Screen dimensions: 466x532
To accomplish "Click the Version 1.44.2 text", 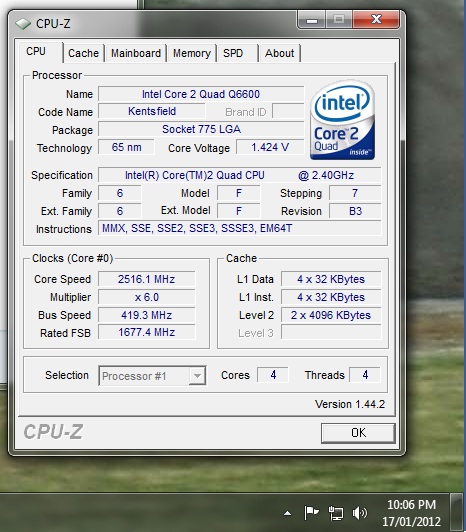I will (350, 404).
